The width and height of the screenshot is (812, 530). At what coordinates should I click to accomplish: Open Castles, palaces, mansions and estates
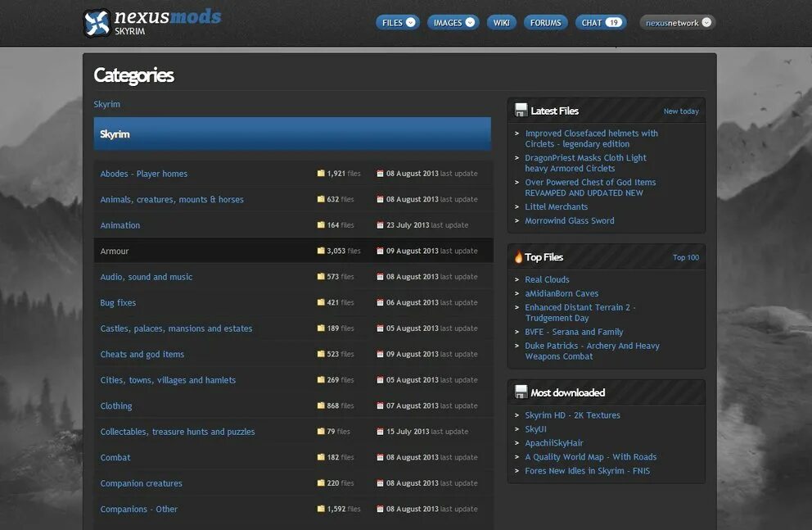click(176, 328)
